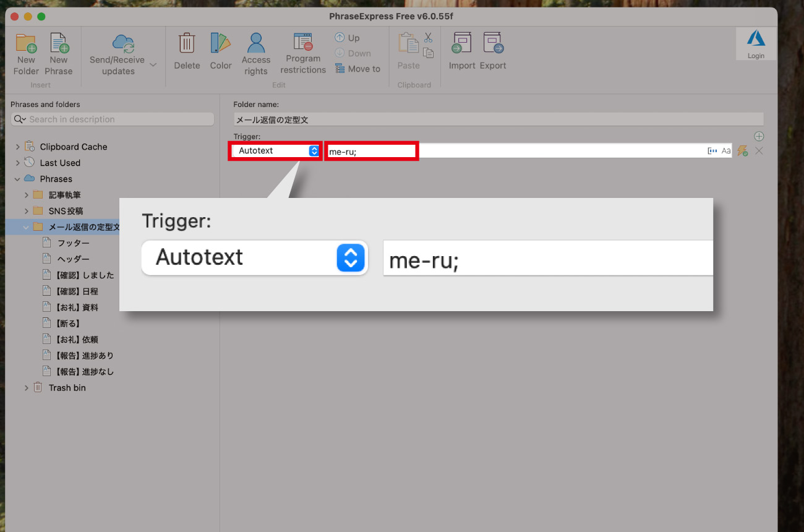This screenshot has width=804, height=532.
Task: Select the 記事執筆 folder
Action: point(65,195)
